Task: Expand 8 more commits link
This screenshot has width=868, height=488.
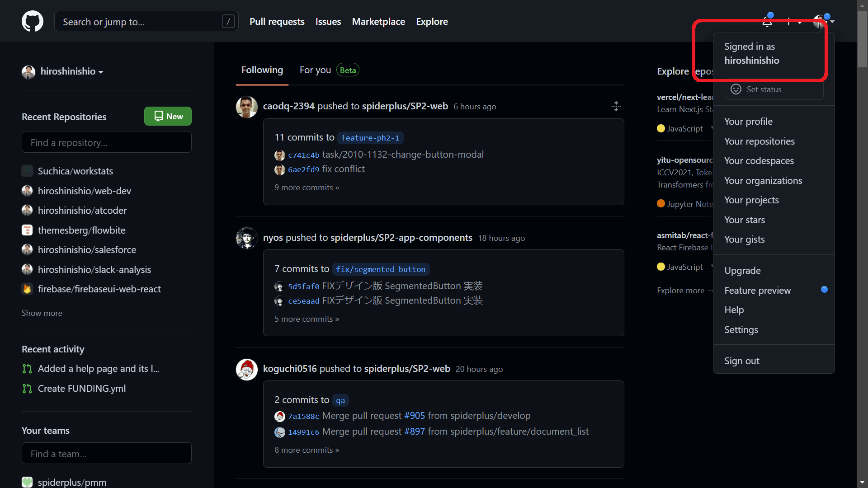Action: pyautogui.click(x=307, y=450)
